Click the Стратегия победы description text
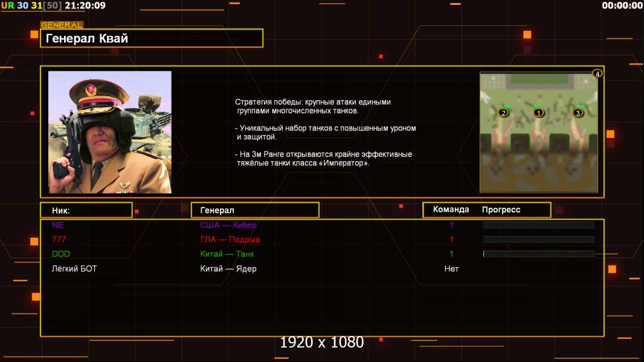This screenshot has height=362, width=644. pyautogui.click(x=313, y=106)
